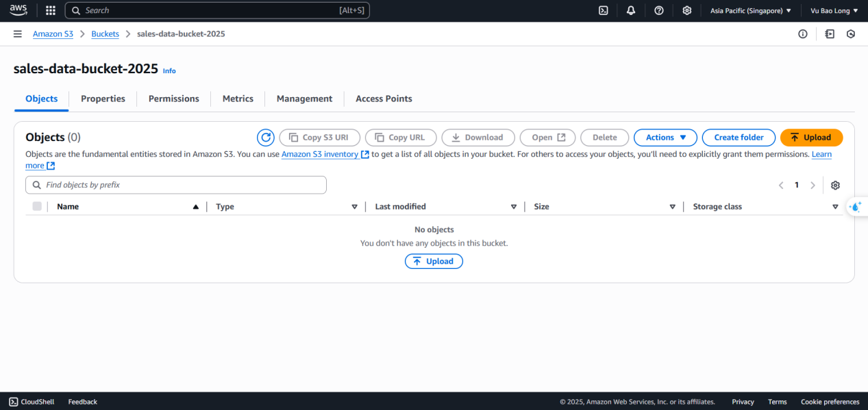Open the help question mark menu
This screenshot has width=868, height=410.
coord(659,10)
